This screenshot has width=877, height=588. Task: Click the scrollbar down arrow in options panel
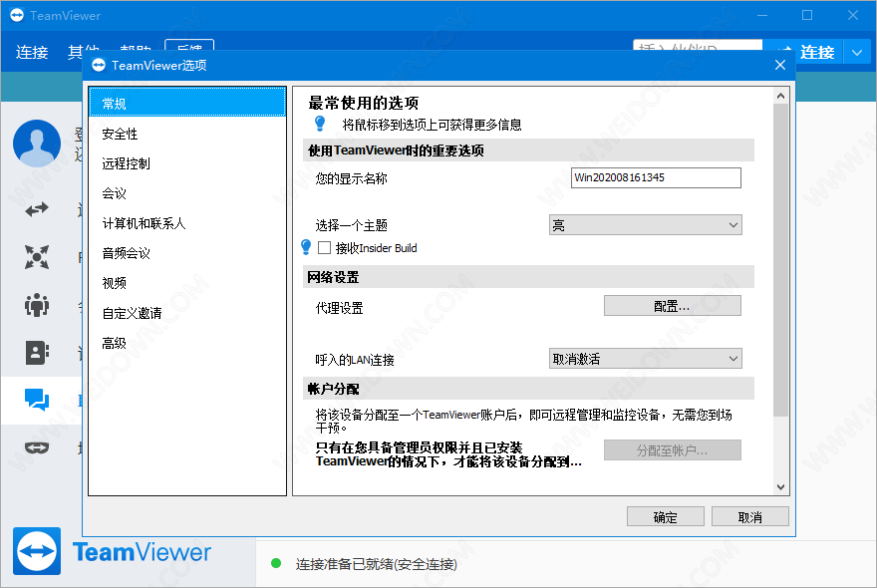[x=780, y=486]
